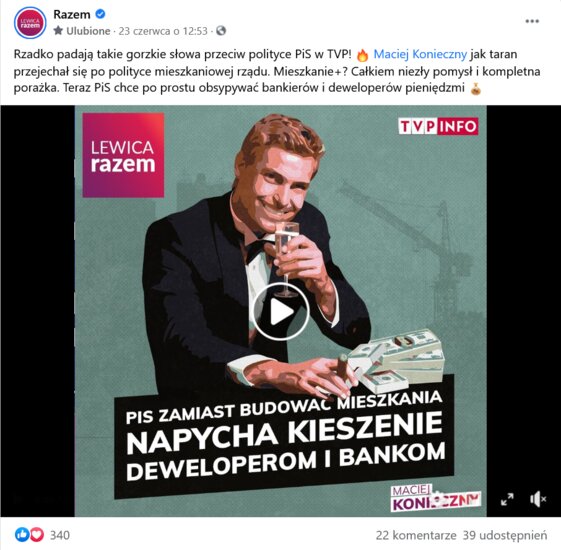Open the 39 udostępnień shares link
This screenshot has height=550, width=561.
pos(505,535)
